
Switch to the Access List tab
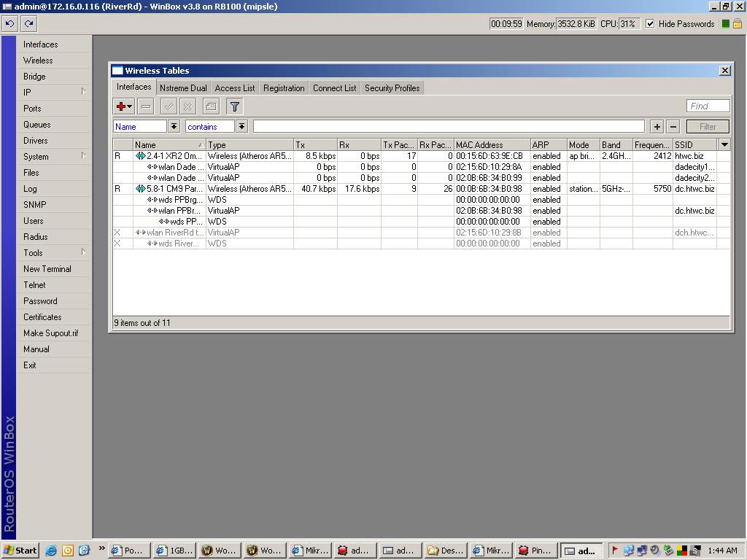coord(235,88)
